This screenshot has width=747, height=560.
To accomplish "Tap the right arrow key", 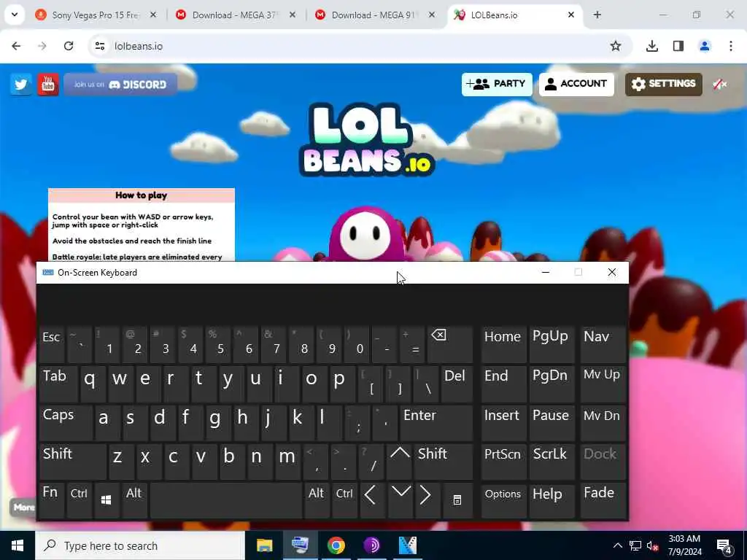I will [x=427, y=500].
